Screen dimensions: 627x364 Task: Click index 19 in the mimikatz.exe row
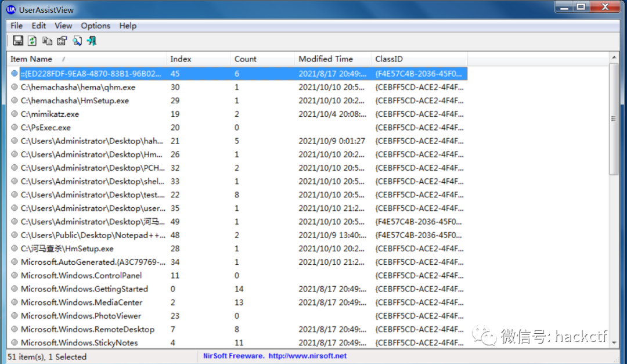pos(175,114)
